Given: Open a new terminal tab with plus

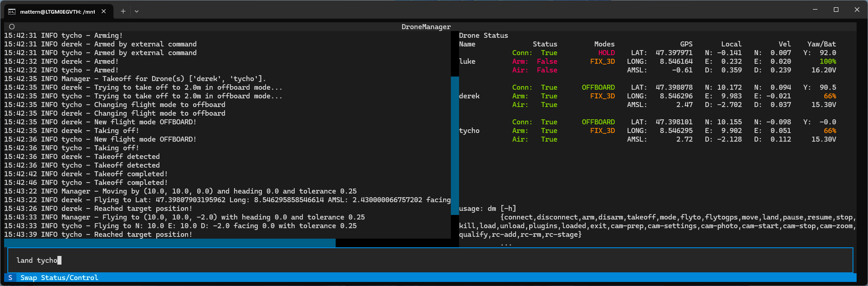Looking at the screenshot, I should point(123,11).
